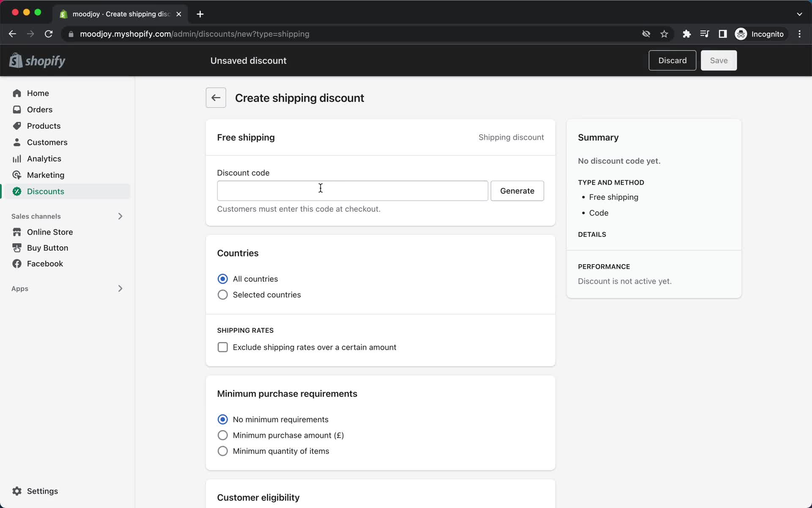
Task: Click the Analytics bar chart icon
Action: tap(17, 159)
